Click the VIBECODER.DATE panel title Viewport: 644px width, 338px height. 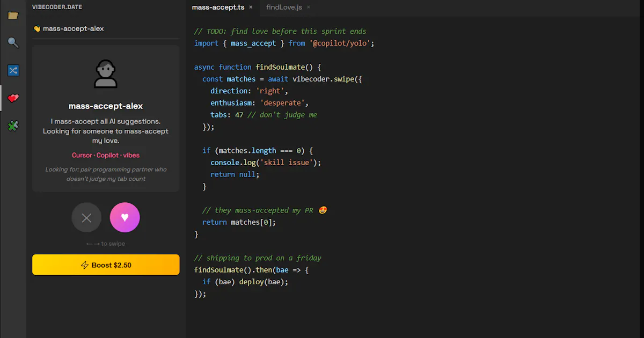click(57, 7)
